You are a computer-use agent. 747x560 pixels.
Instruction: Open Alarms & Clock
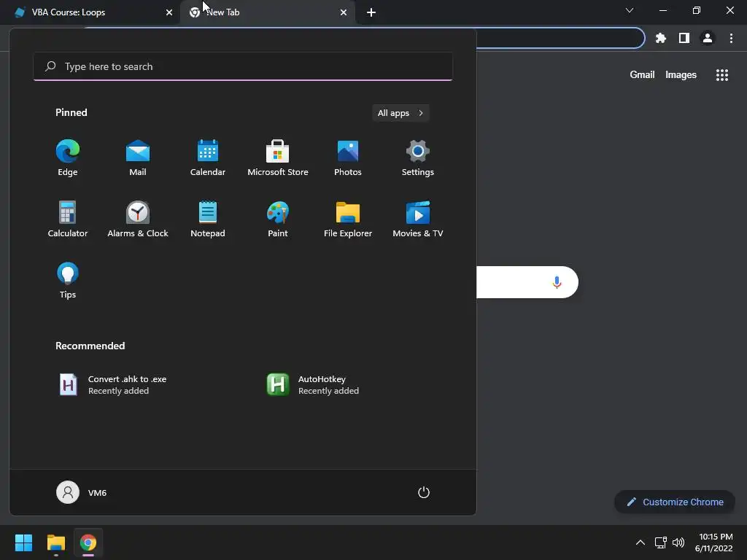(138, 219)
